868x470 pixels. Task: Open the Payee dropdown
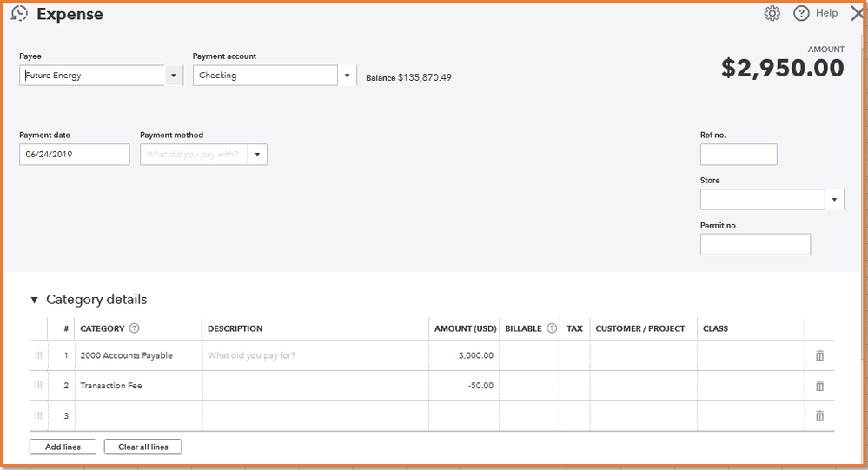point(174,76)
